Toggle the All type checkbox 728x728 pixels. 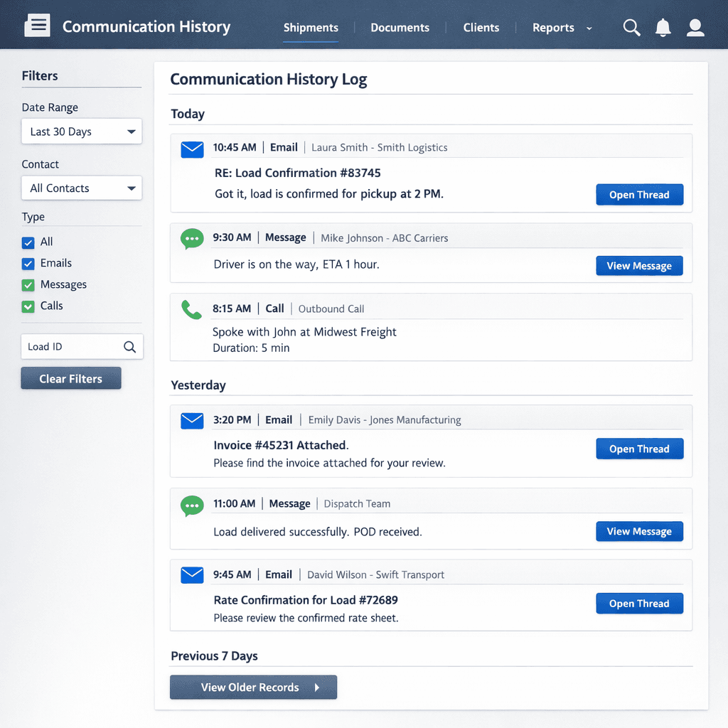28,242
